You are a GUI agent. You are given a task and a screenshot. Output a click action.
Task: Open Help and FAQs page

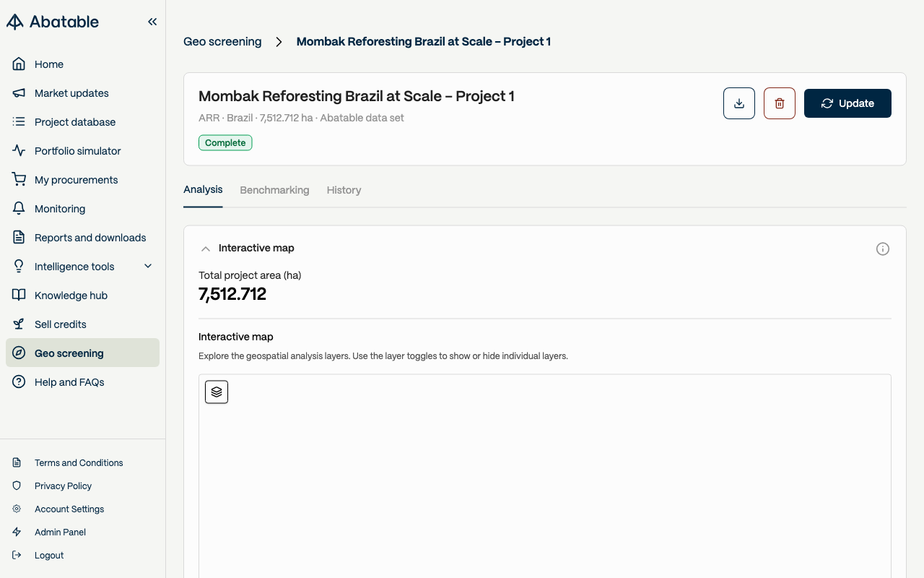pyautogui.click(x=82, y=382)
